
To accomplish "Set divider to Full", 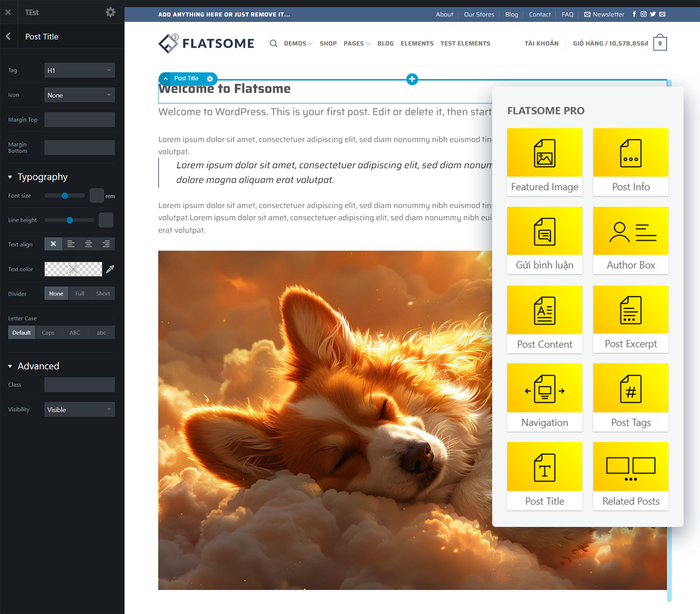I will coord(79,294).
